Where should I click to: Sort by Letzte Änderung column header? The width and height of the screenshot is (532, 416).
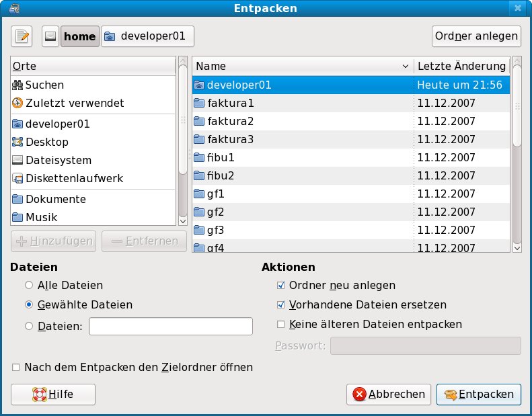(x=461, y=67)
